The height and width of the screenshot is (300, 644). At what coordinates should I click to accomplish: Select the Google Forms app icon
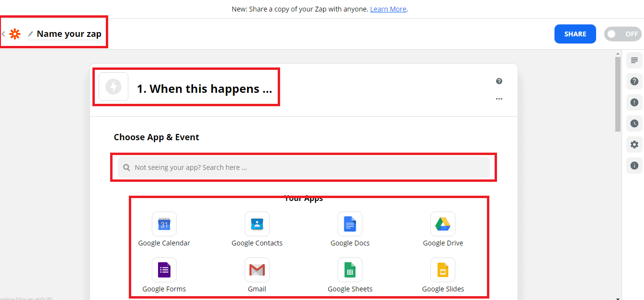164,270
